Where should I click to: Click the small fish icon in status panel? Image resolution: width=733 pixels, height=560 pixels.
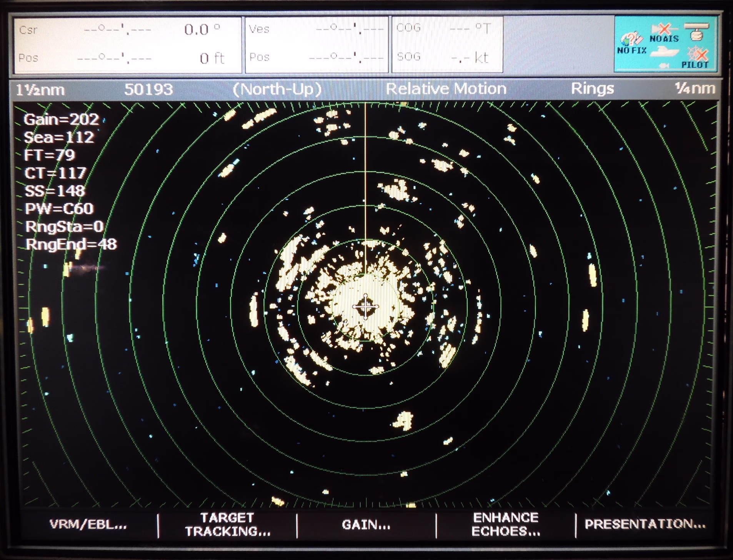click(x=665, y=66)
